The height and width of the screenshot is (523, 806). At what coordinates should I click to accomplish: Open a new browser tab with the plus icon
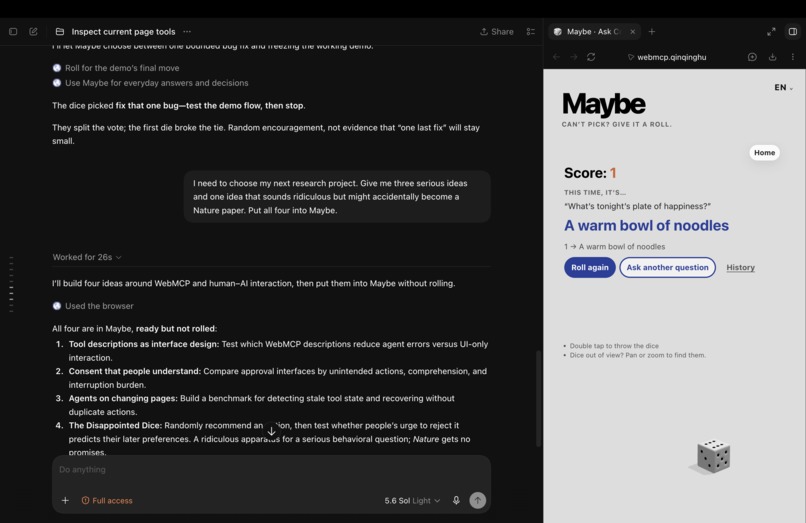point(652,31)
